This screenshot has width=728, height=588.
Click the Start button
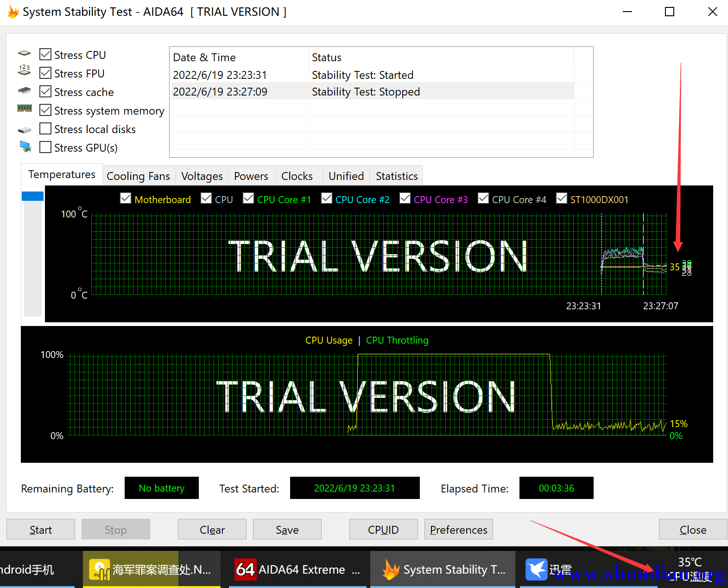click(41, 529)
